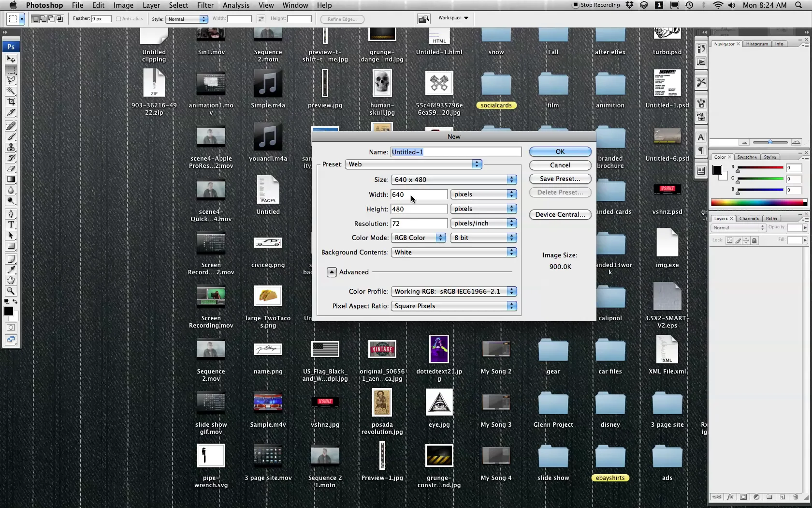Open the Background Contents White dropdown
Image resolution: width=812 pixels, height=508 pixels.
[x=454, y=252]
